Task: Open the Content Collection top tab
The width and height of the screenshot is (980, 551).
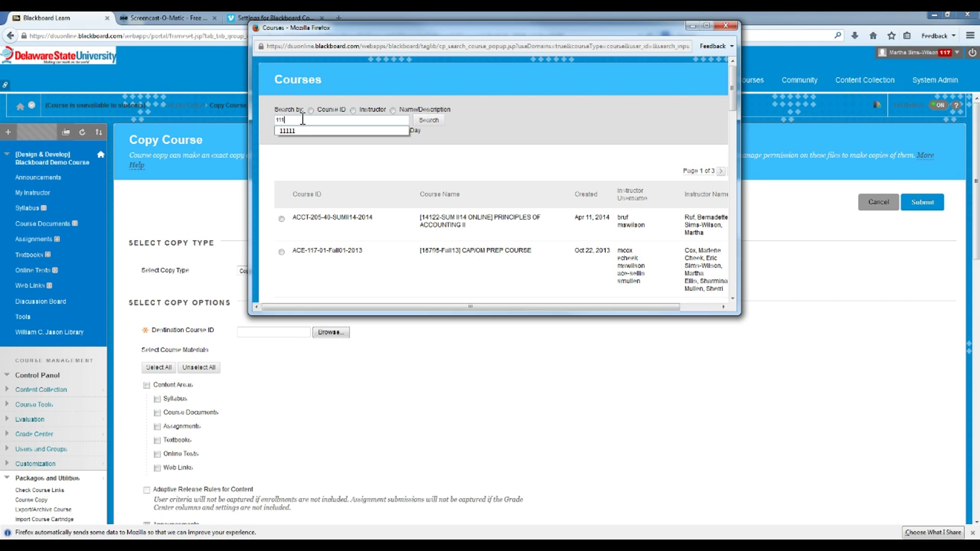Action: click(x=865, y=80)
